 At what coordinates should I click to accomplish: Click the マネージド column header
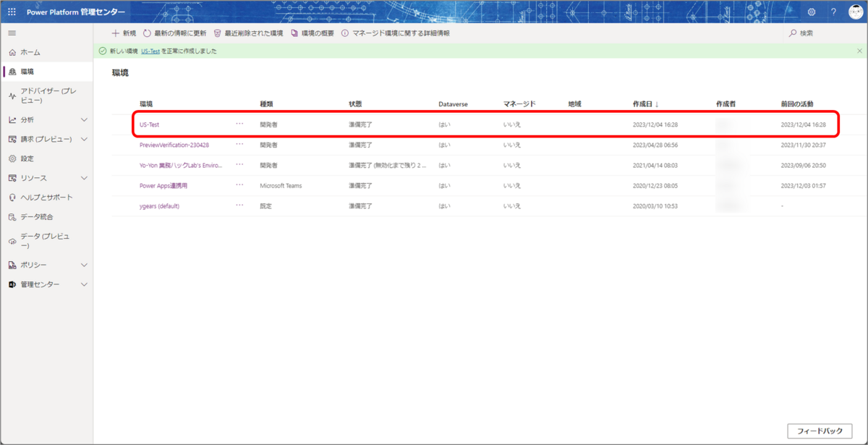[519, 104]
